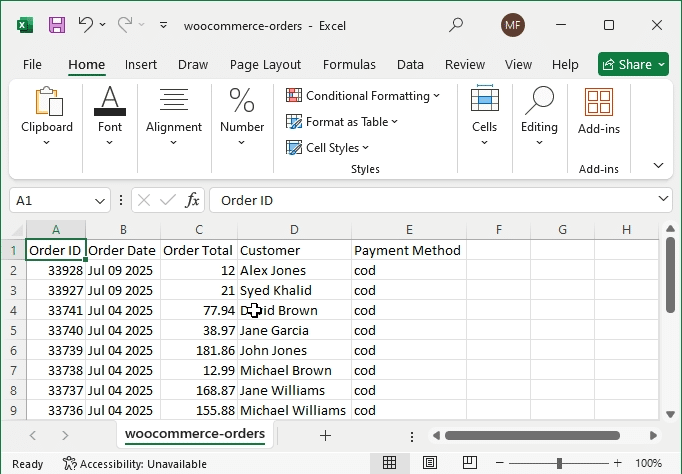Open Customize Quick Access Toolbar dropdown
Image resolution: width=682 pixels, height=474 pixels.
[x=164, y=25]
